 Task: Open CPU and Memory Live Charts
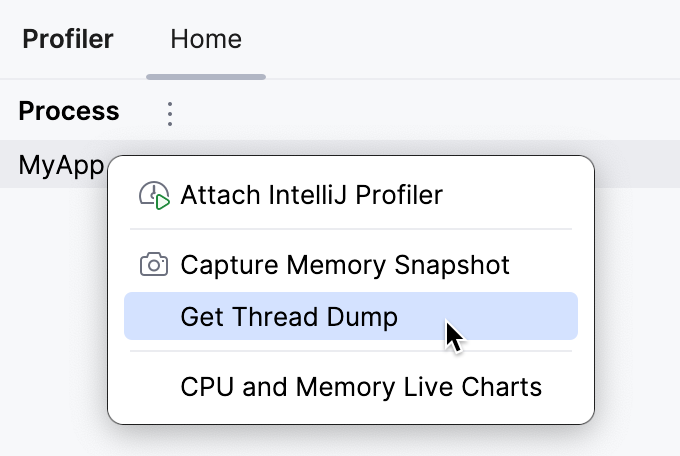coord(361,386)
